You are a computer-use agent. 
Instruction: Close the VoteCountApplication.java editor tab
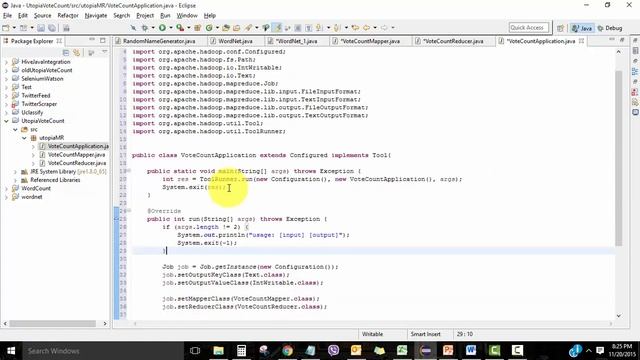[x=581, y=41]
